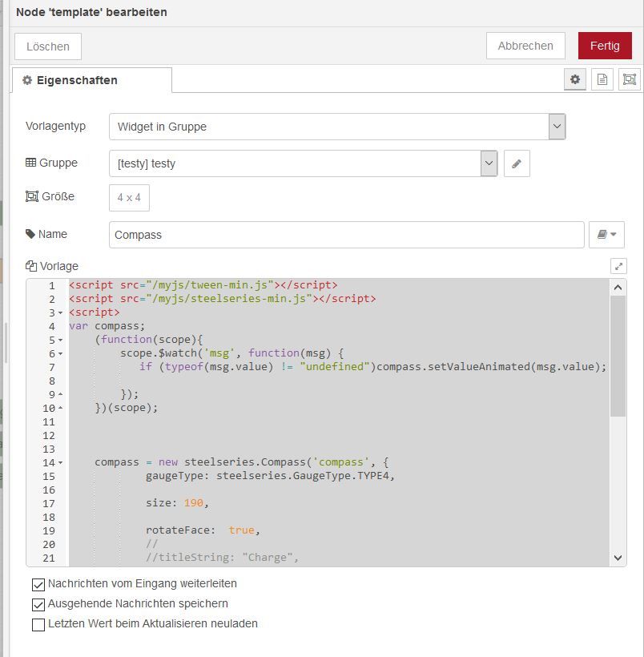Viewport: 644px width, 657px height.
Task: Click the //titleString: "Charge" comment line
Action: click(222, 558)
